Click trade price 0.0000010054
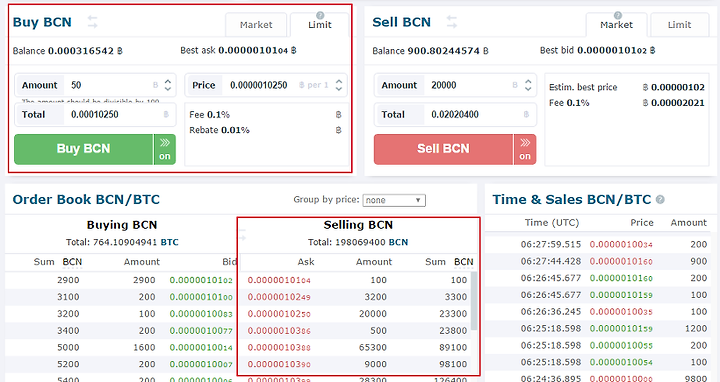 coord(621,362)
